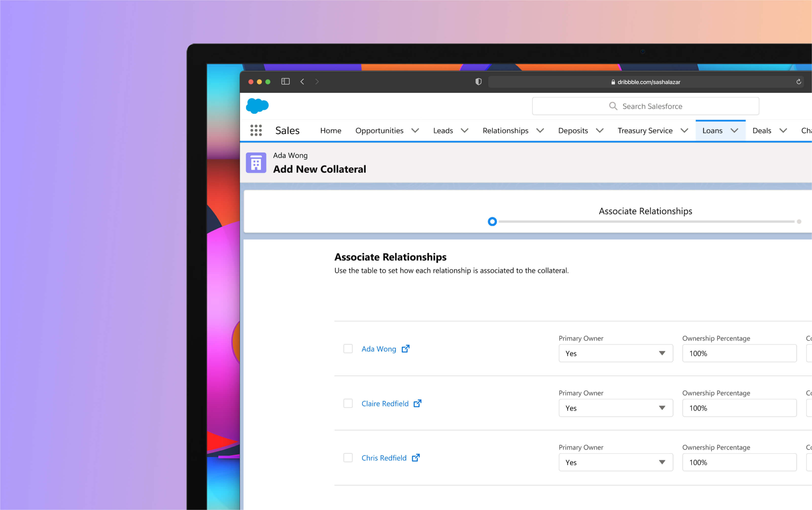Open Claire Redfield external link icon
Image resolution: width=812 pixels, height=510 pixels.
[x=417, y=403]
